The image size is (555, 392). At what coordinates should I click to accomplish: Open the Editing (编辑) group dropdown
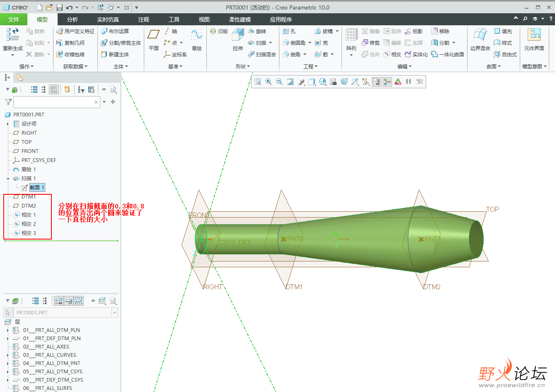click(405, 66)
